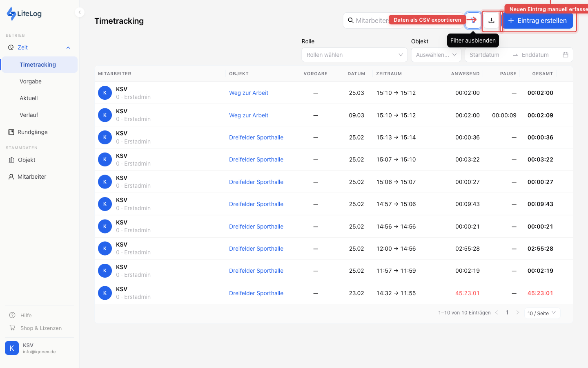Click Eintrag erstellen button
Image resolution: width=588 pixels, height=368 pixels.
[x=537, y=20]
